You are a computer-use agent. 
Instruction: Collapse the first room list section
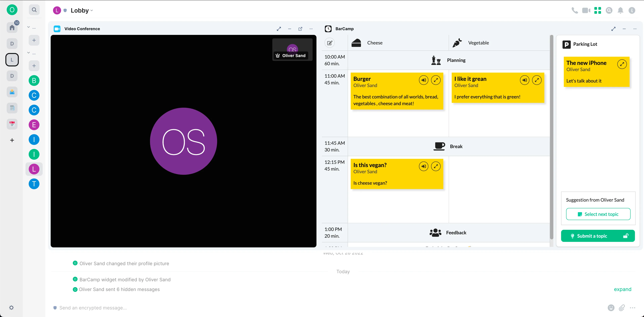pos(29,27)
